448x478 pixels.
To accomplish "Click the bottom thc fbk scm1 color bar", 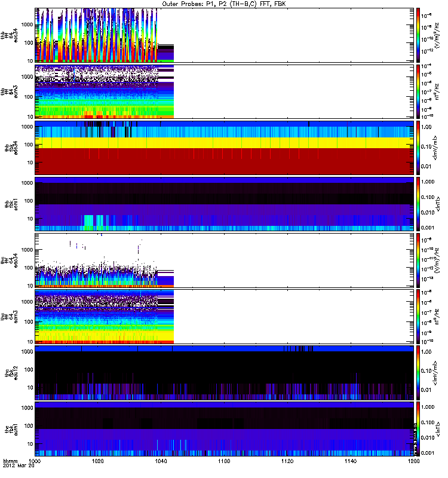I will tap(419, 428).
